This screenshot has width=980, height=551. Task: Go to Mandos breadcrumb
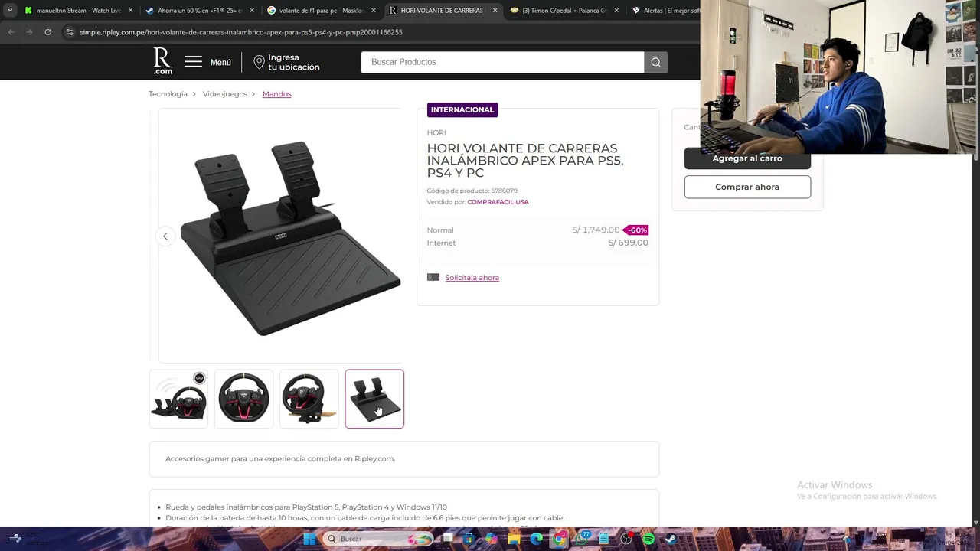coord(276,94)
